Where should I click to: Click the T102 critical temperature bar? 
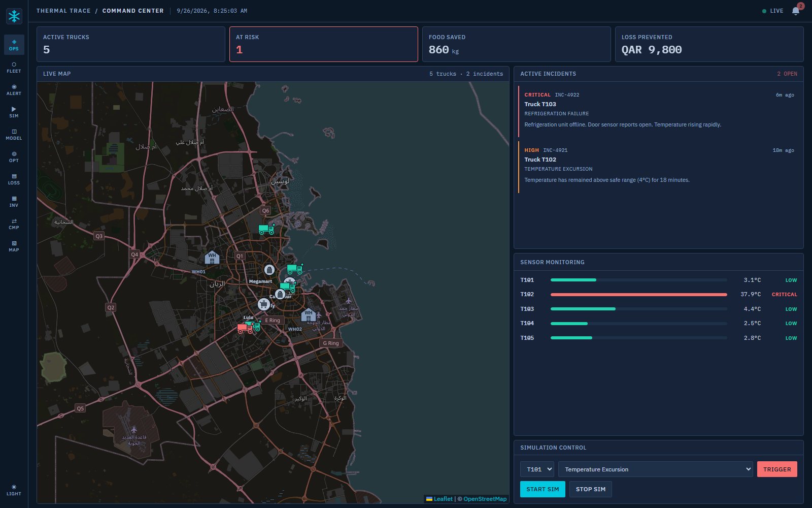click(x=638, y=295)
